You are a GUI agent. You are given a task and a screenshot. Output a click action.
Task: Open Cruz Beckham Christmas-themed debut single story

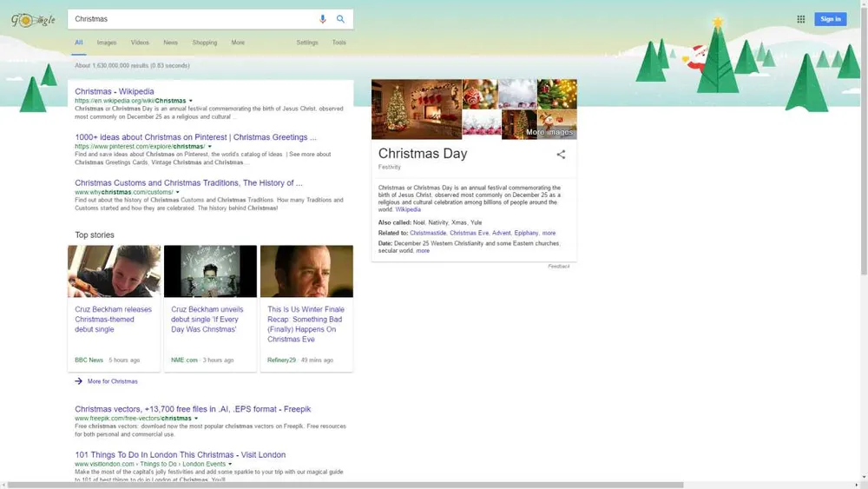point(114,319)
